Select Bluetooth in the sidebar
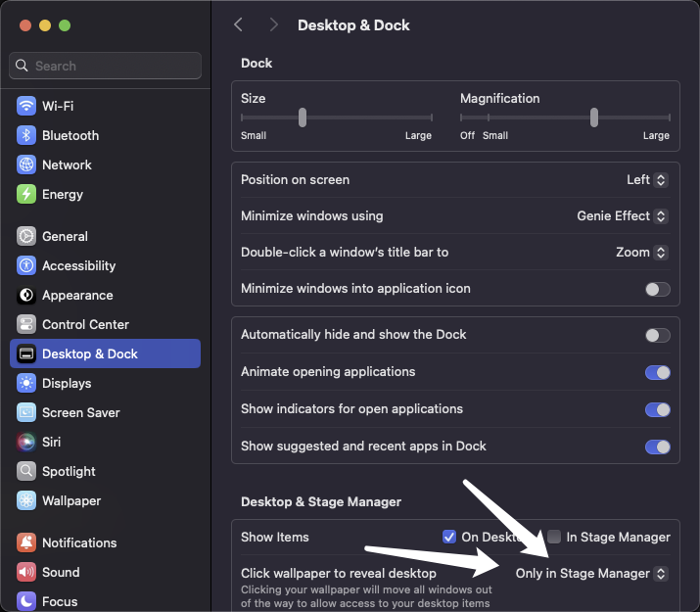The height and width of the screenshot is (612, 700). tap(105, 135)
